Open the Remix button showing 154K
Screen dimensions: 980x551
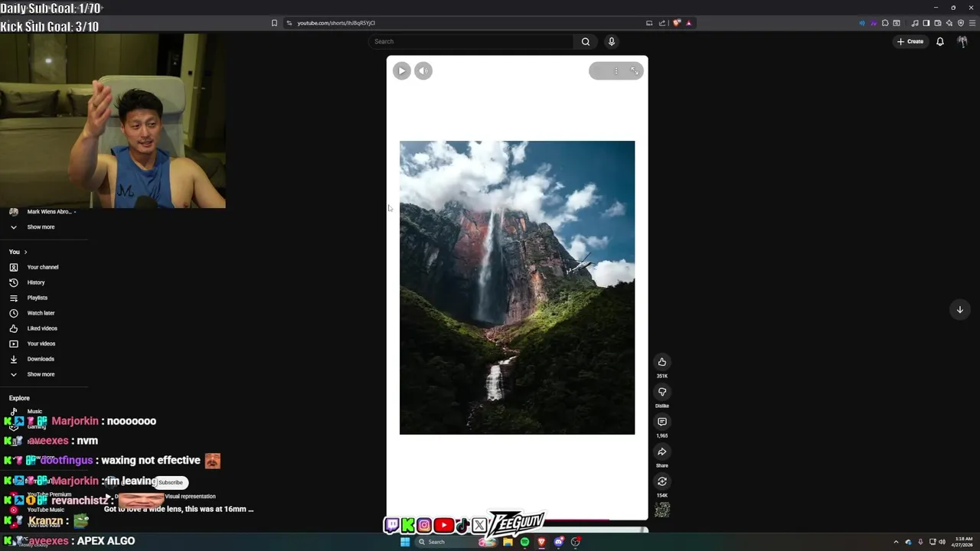point(662,481)
